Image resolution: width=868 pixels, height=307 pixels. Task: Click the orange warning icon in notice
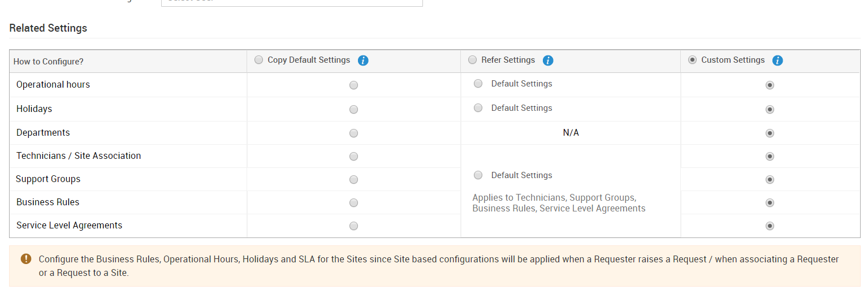point(26,259)
